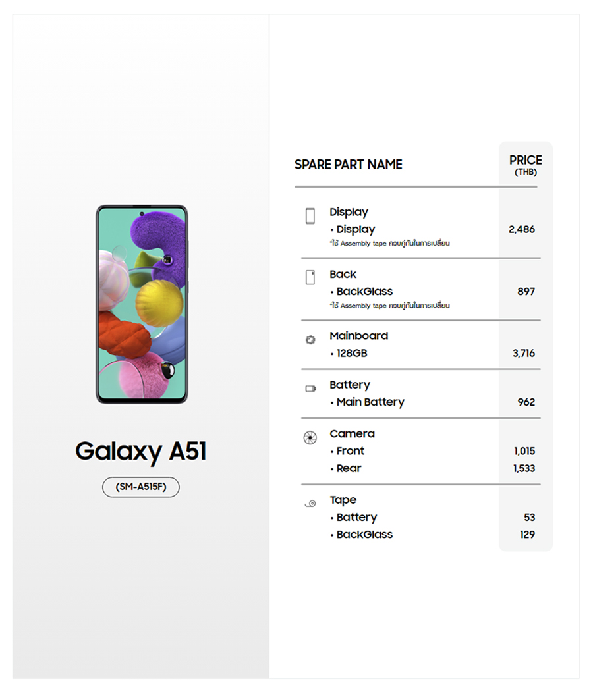
Task: Click the Display price 2,486
Action: point(522,230)
